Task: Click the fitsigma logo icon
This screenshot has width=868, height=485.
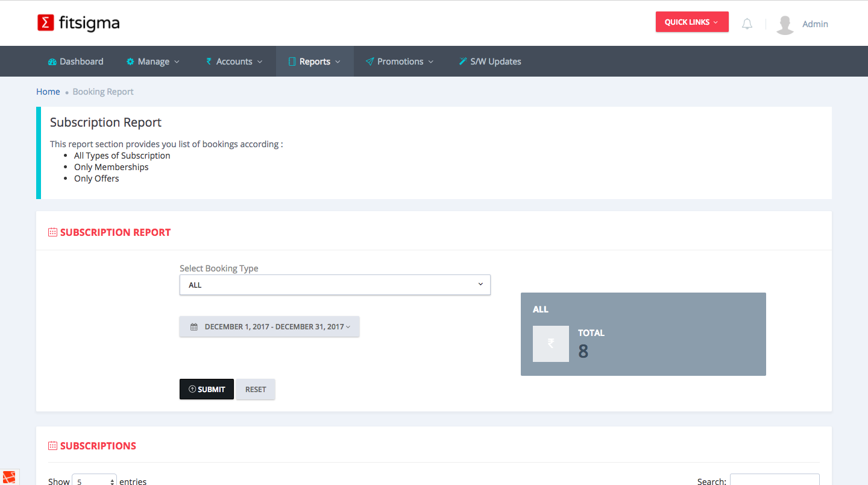Action: pyautogui.click(x=46, y=23)
